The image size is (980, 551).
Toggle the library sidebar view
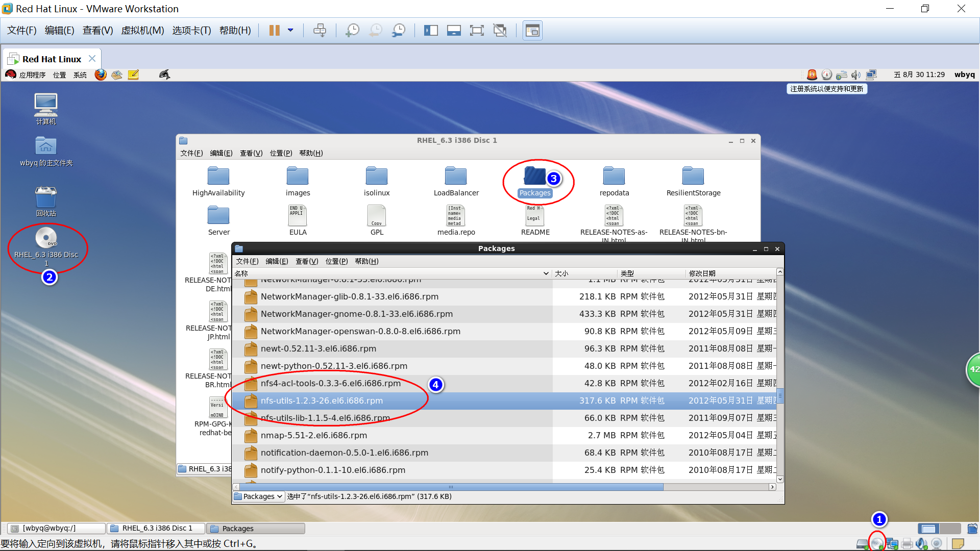(x=431, y=31)
